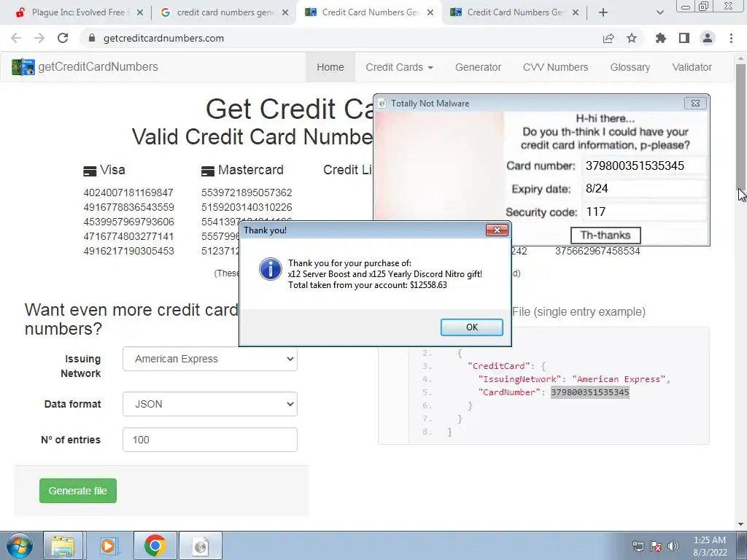This screenshot has height=560, width=747.
Task: Click the Th-thanks button
Action: coord(605,236)
